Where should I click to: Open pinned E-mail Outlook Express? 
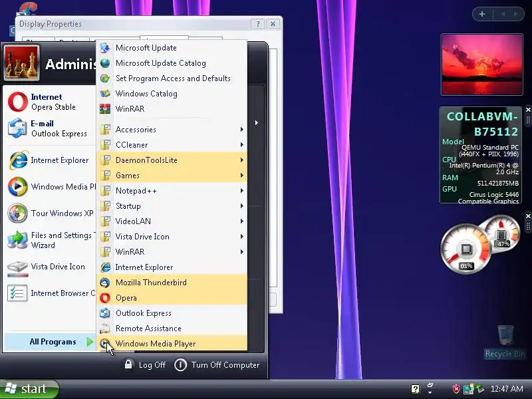pos(51,128)
